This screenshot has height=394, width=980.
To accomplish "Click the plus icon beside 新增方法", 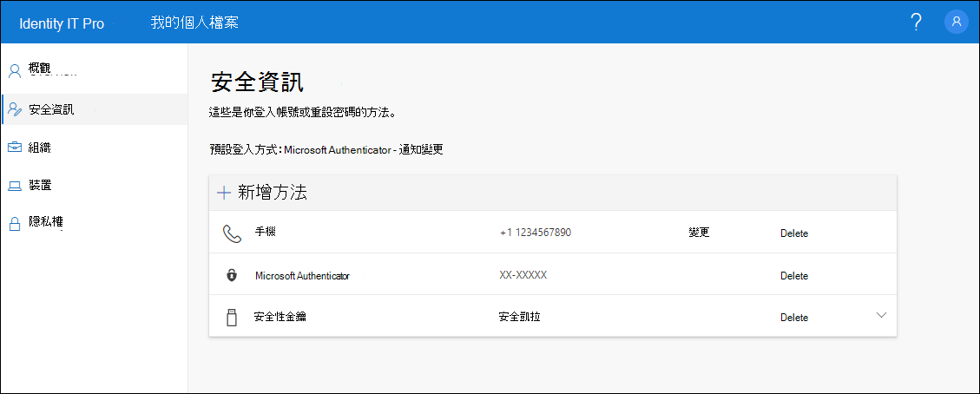I will (224, 193).
